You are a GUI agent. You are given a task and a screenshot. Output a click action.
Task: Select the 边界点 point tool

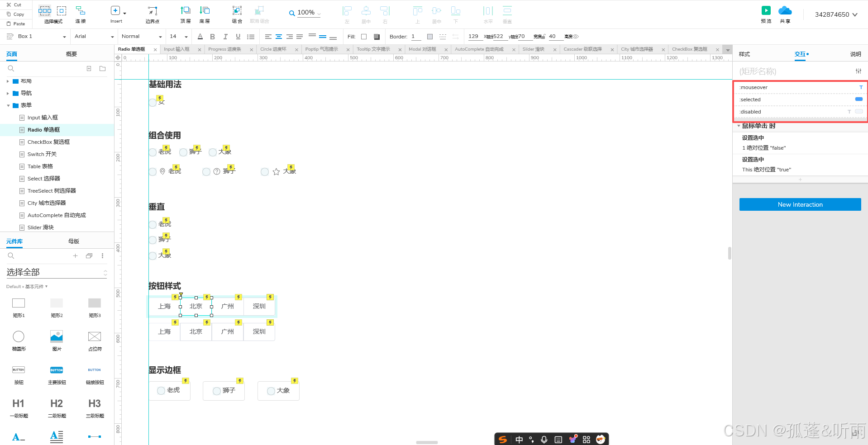click(x=153, y=14)
